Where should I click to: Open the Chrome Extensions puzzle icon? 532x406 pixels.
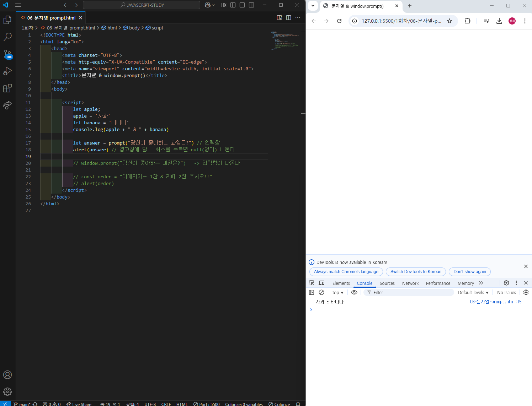tap(468, 21)
